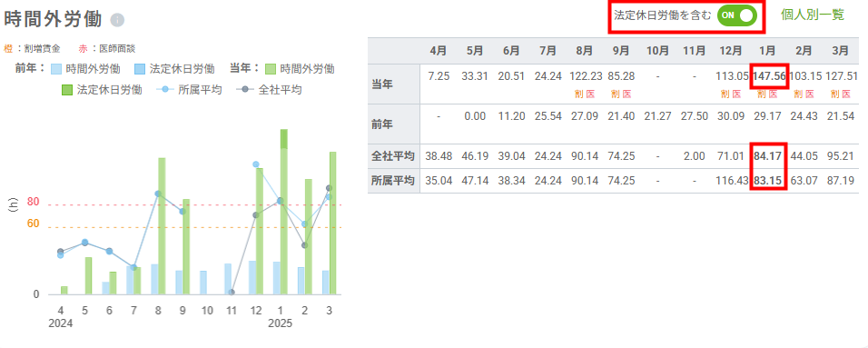Click the info icon beside 時間外労働 title
The image size is (868, 348).
click(117, 21)
